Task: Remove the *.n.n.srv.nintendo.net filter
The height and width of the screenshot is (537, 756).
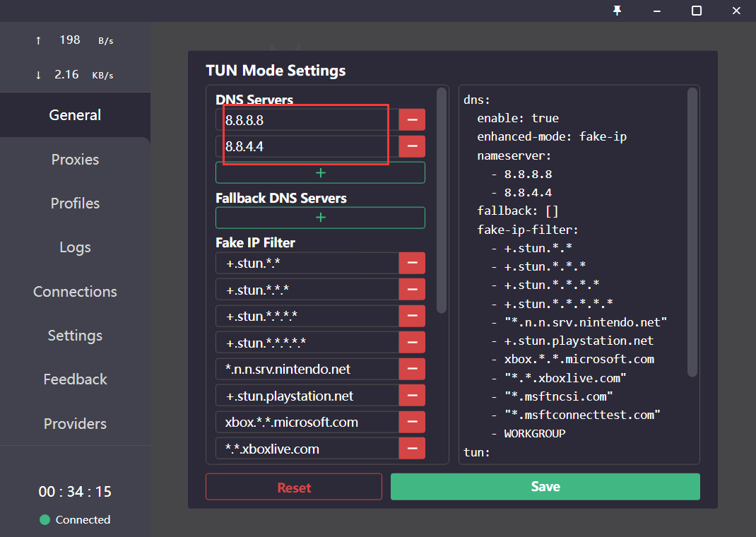Action: coord(412,369)
